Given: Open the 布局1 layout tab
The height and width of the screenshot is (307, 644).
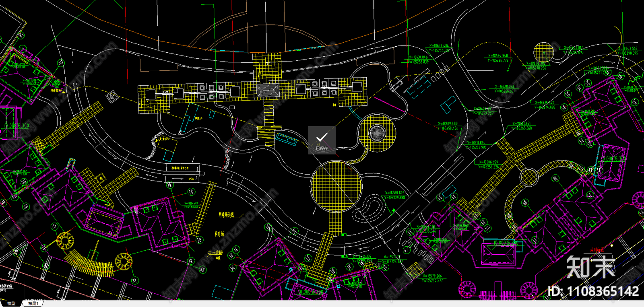Looking at the screenshot, I should click(x=33, y=304).
